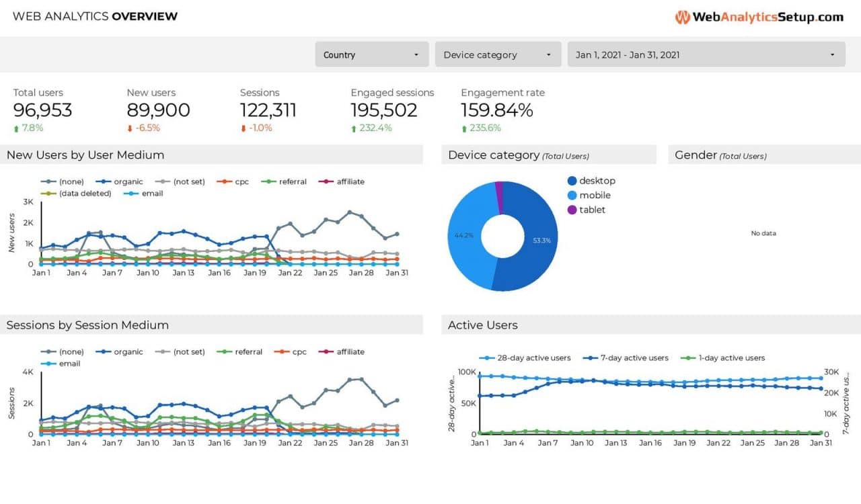Select the Engaged sessions metric value
Image resolution: width=861 pixels, height=504 pixels.
pos(383,110)
